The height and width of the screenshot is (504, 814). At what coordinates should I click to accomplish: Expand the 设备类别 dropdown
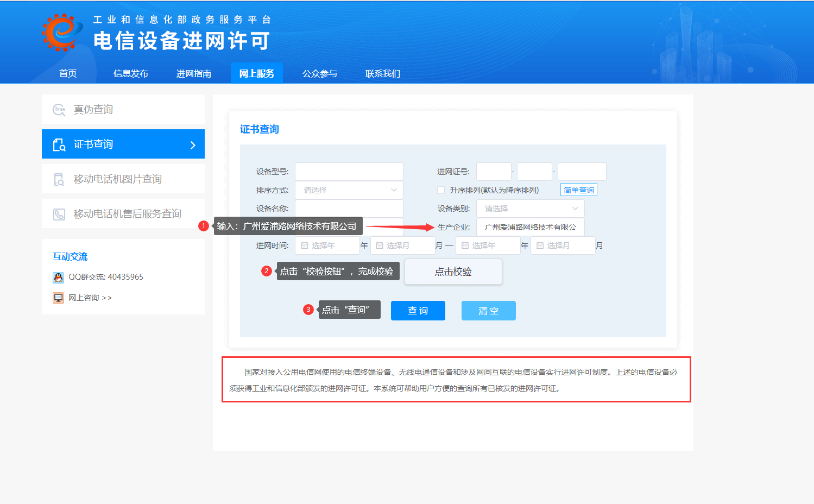point(530,209)
